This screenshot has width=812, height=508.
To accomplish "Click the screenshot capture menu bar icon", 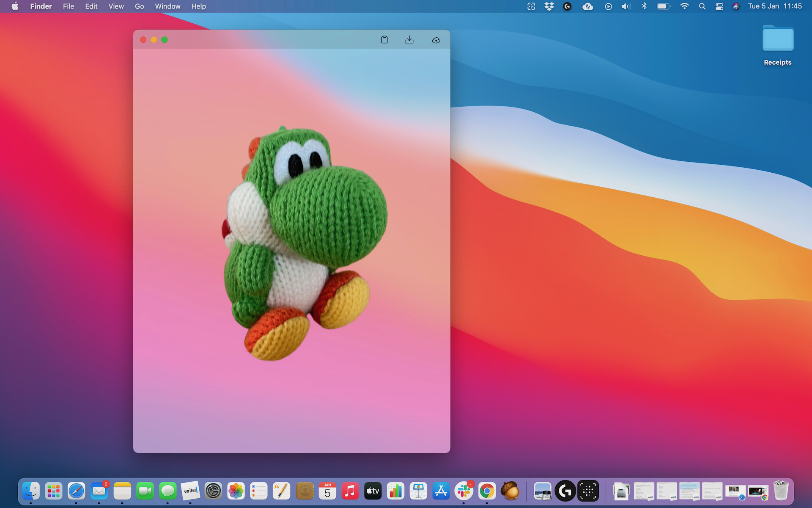I will [531, 6].
